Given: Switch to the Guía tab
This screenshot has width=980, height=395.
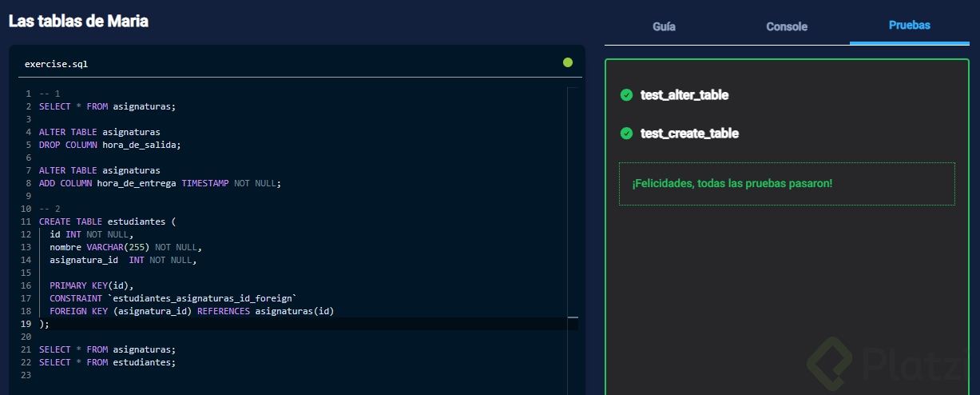Looking at the screenshot, I should point(664,26).
